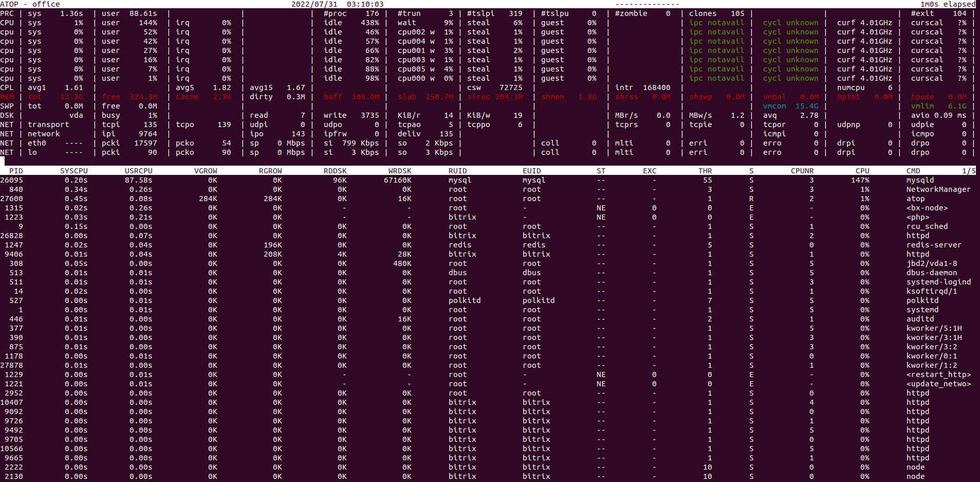
Task: Click the polkitd RUID cell
Action: point(465,300)
